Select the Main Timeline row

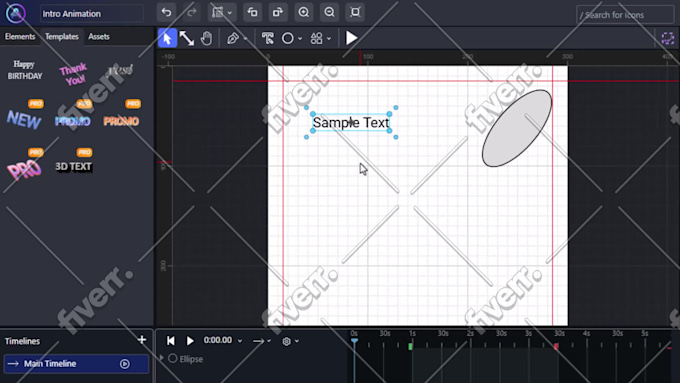pyautogui.click(x=76, y=363)
